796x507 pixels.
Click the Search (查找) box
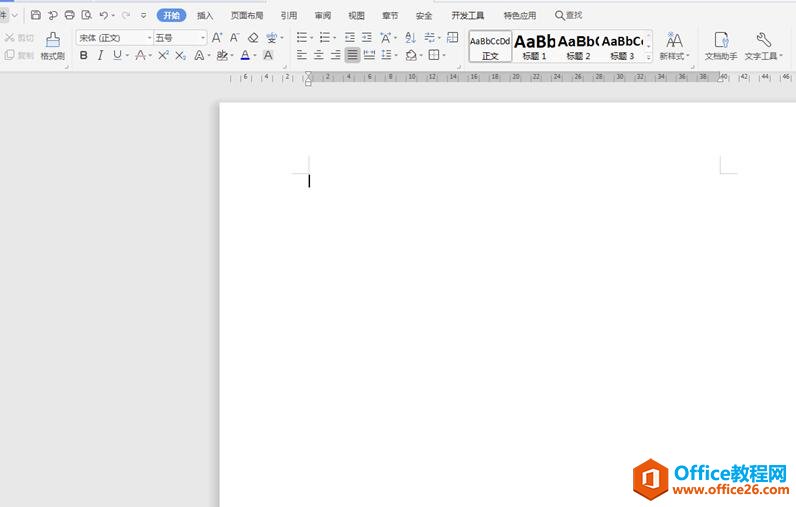(569, 16)
